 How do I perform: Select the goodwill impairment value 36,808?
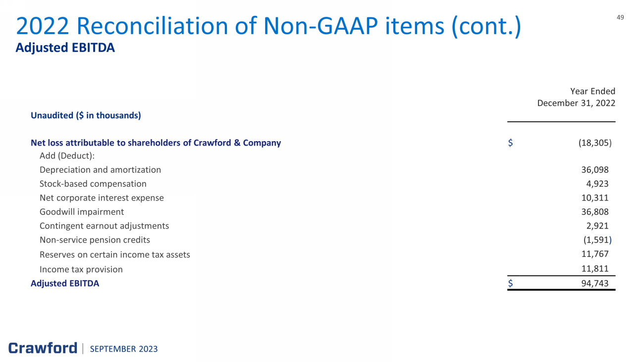coord(594,212)
